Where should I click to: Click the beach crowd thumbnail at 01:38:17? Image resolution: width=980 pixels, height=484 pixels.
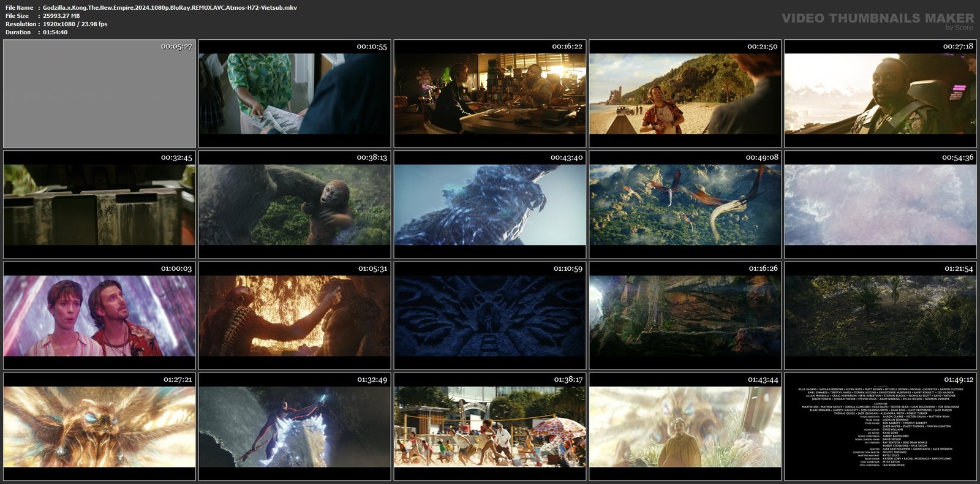point(490,426)
